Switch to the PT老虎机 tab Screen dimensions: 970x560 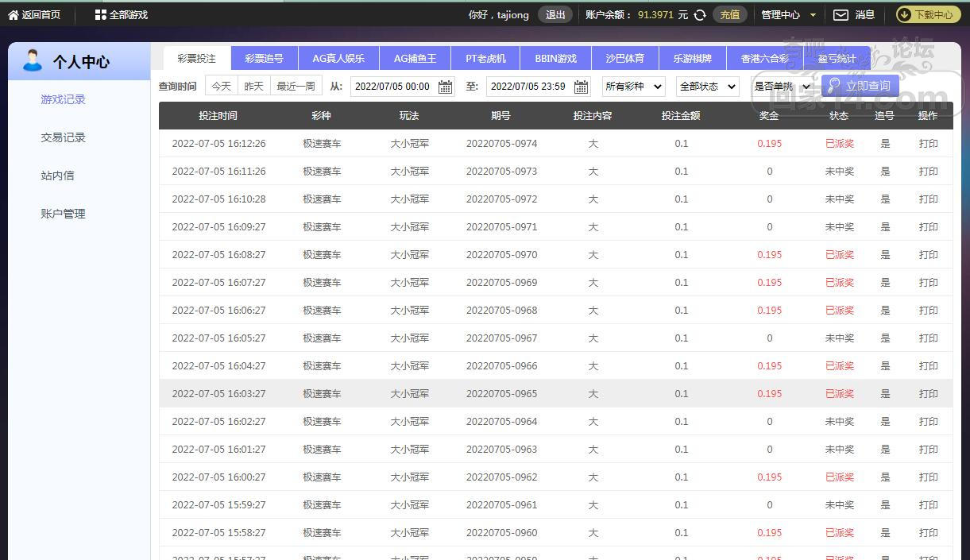(x=485, y=58)
